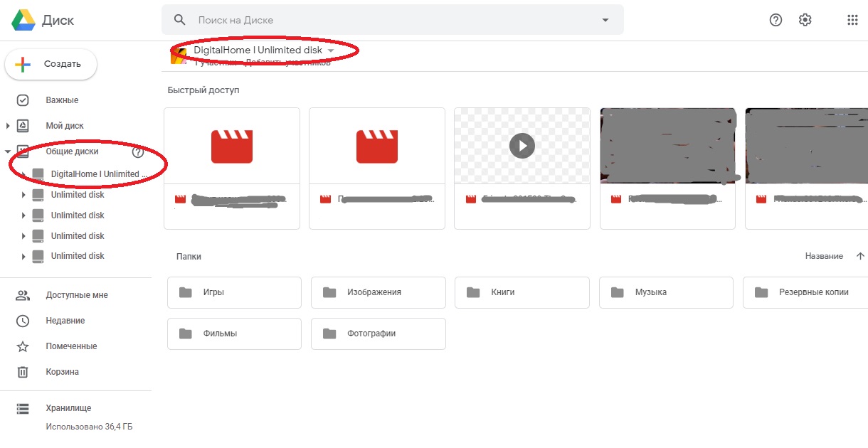The image size is (868, 448).
Task: Open the Изображения folder
Action: [x=379, y=292]
